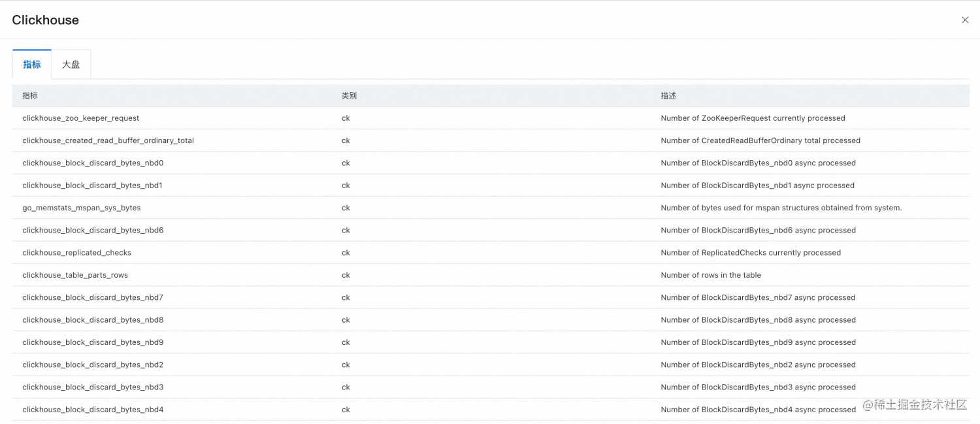Image resolution: width=980 pixels, height=424 pixels.
Task: Select clickhouse_block_discard_bytes_nbd3 metric
Action: click(x=93, y=387)
